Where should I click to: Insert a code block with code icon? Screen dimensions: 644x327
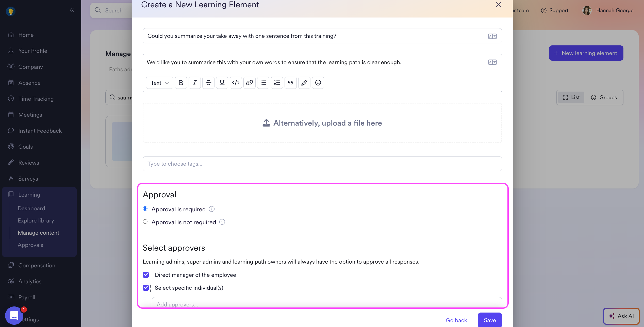236,83
